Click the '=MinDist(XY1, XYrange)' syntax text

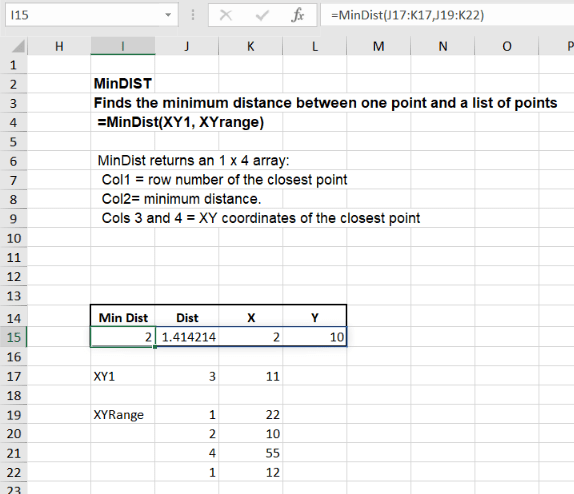[x=180, y=122]
